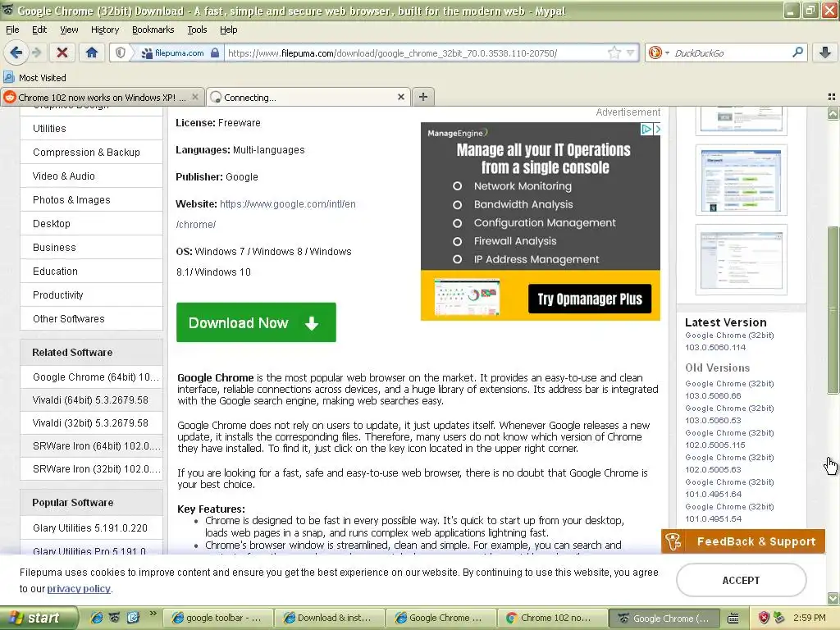840x630 pixels.
Task: Click the padlock site security icon
Action: [x=215, y=52]
